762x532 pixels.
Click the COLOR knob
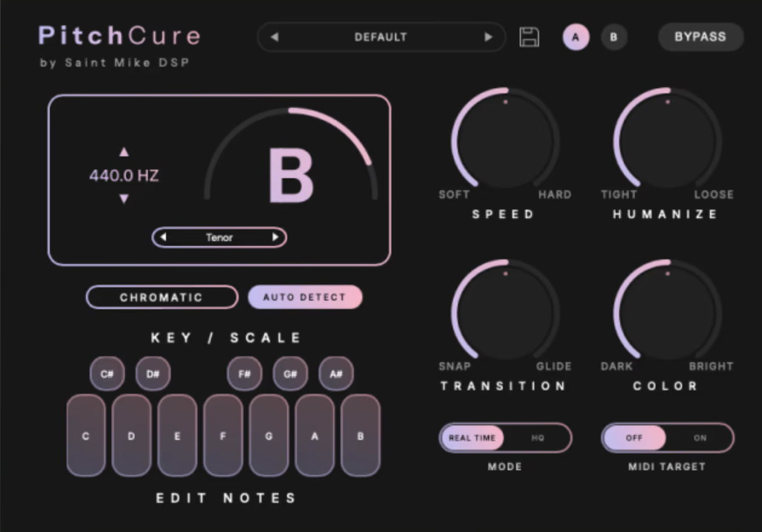[667, 313]
